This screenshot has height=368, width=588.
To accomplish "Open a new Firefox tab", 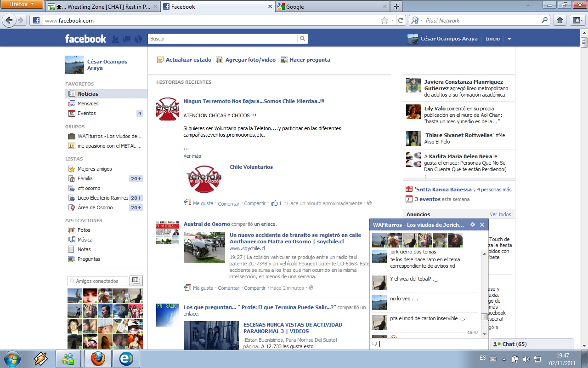I will pos(396,6).
